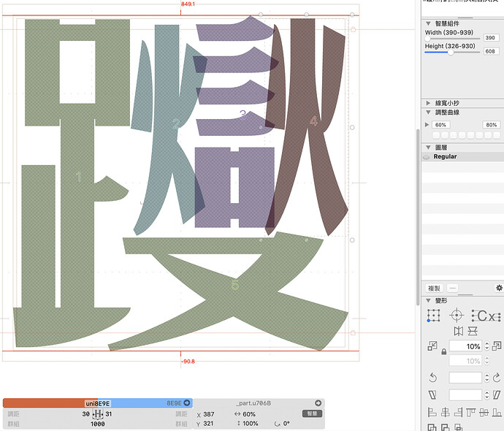Click the Width value field 390
504x431 pixels.
(x=491, y=37)
